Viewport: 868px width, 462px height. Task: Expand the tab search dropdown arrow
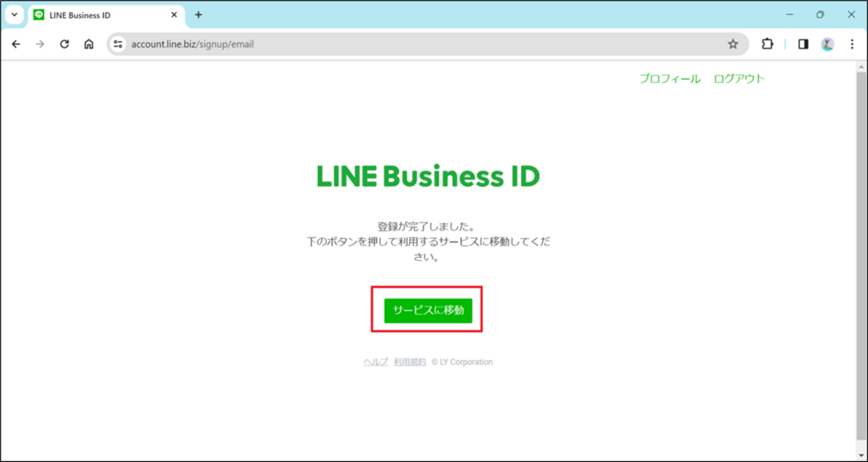coord(14,15)
